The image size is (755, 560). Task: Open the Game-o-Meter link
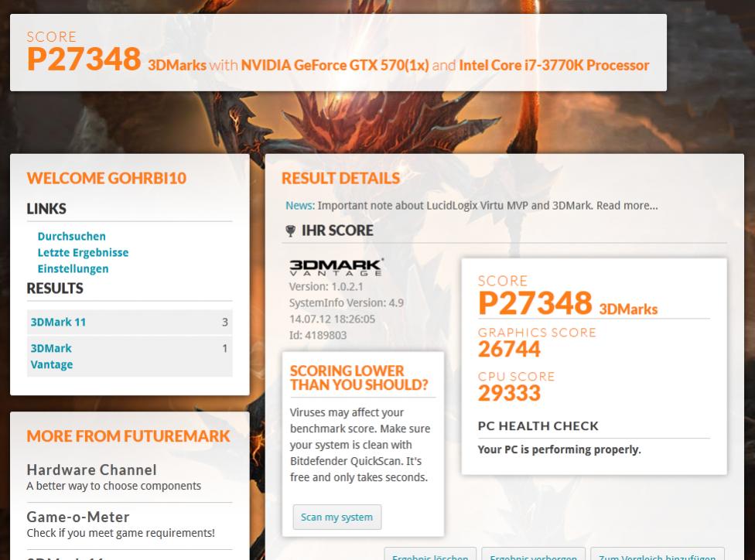[x=78, y=517]
